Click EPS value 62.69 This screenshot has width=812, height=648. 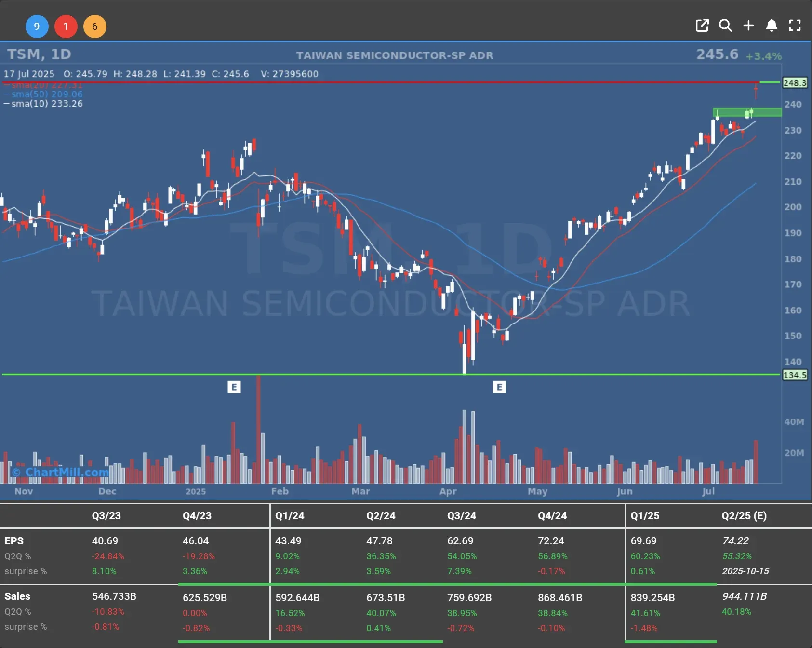(x=460, y=541)
